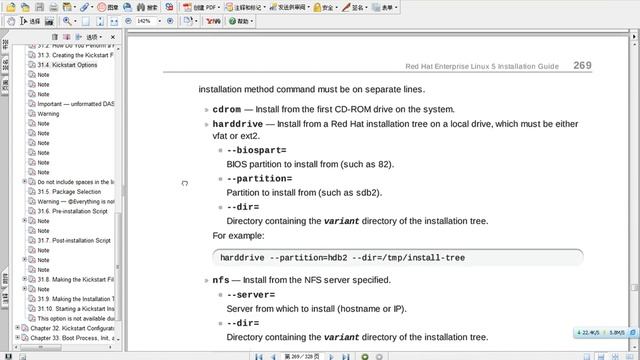The height and width of the screenshot is (360, 640).
Task: Expand the 31.8 Making the Kickstart File bookmark
Action: pos(24,279)
